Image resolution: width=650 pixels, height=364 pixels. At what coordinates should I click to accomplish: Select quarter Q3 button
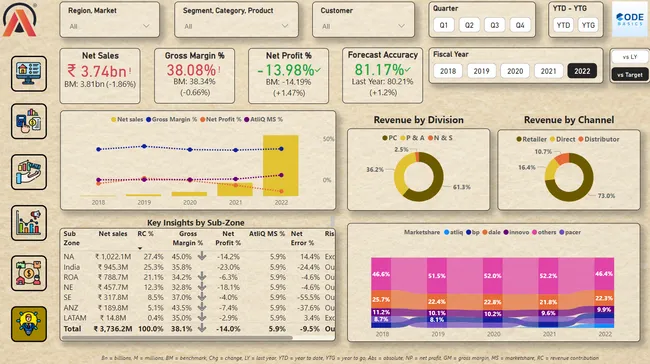pos(495,25)
